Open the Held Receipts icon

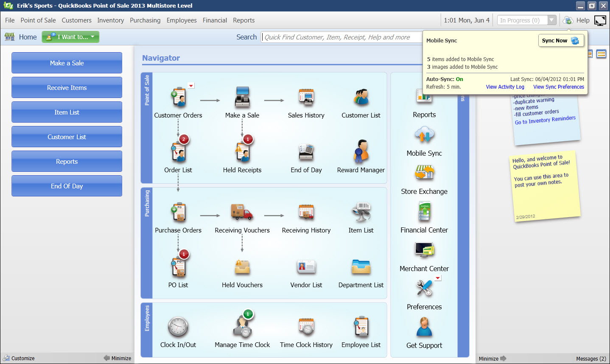[x=243, y=152]
